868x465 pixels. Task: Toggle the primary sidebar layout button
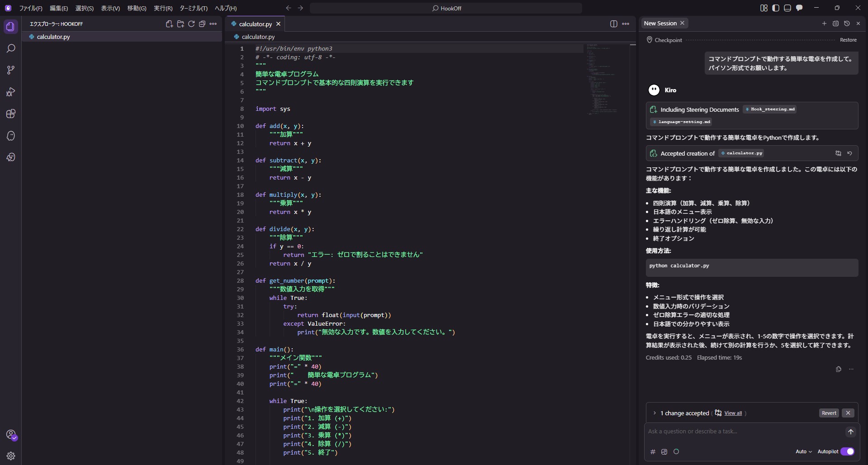(x=776, y=8)
